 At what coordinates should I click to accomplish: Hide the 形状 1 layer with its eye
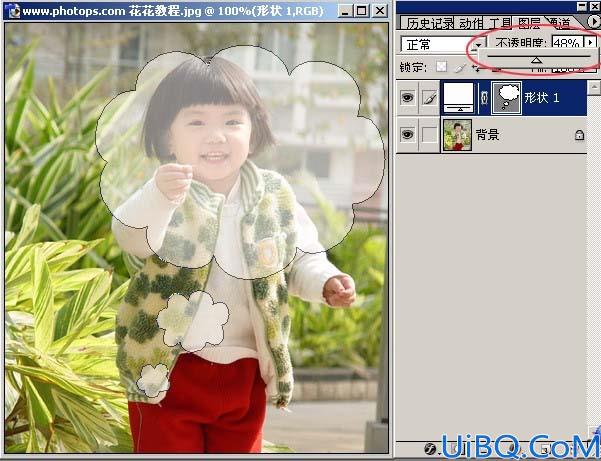click(407, 97)
